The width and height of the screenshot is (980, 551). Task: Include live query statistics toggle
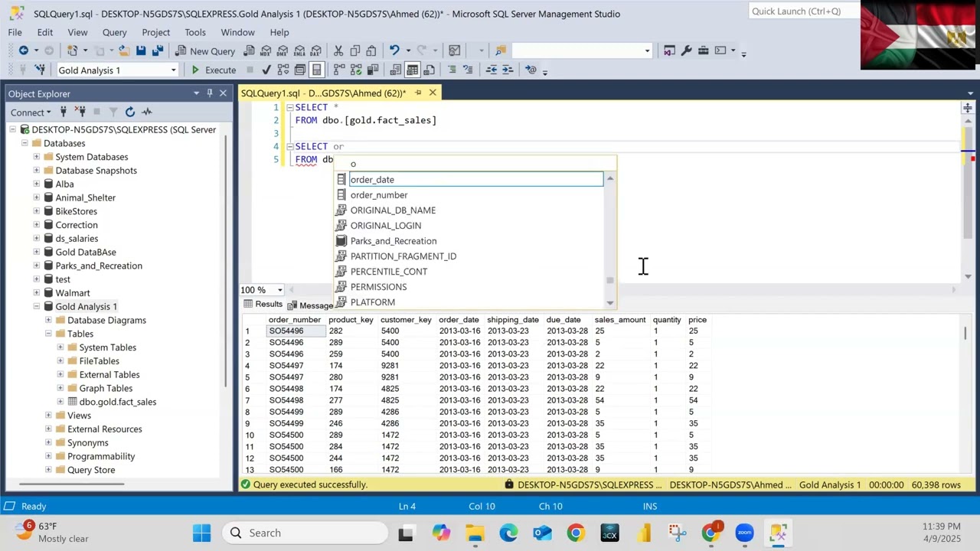[356, 70]
